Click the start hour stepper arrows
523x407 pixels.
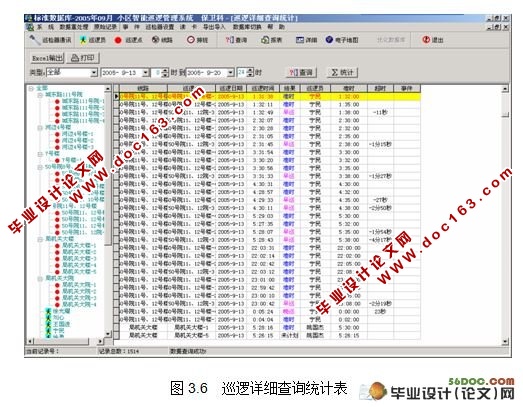(165, 72)
